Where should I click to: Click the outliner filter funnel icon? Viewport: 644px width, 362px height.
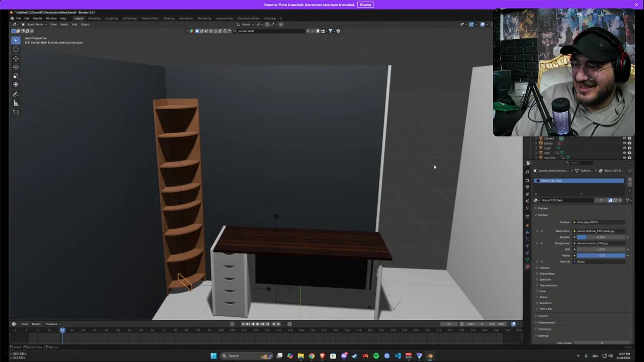click(x=331, y=31)
